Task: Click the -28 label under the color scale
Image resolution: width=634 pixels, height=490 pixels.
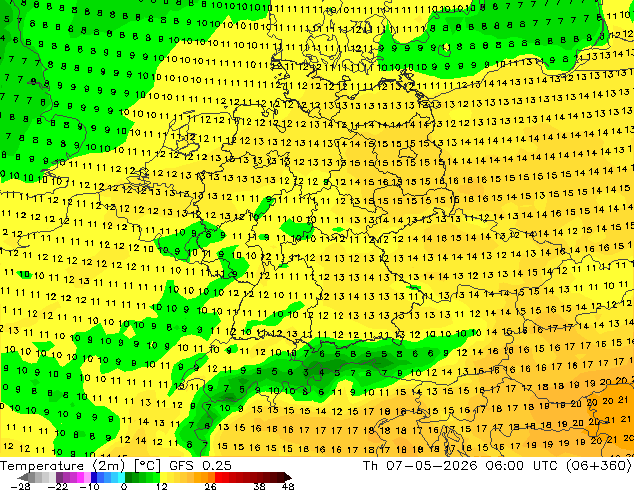Action: (x=21, y=486)
